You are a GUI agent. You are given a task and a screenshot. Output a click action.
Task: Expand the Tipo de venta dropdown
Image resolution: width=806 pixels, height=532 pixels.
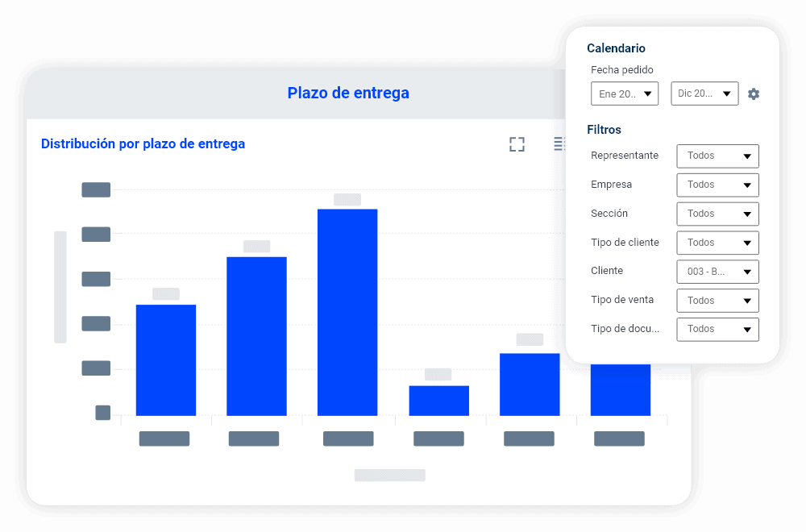pyautogui.click(x=717, y=301)
